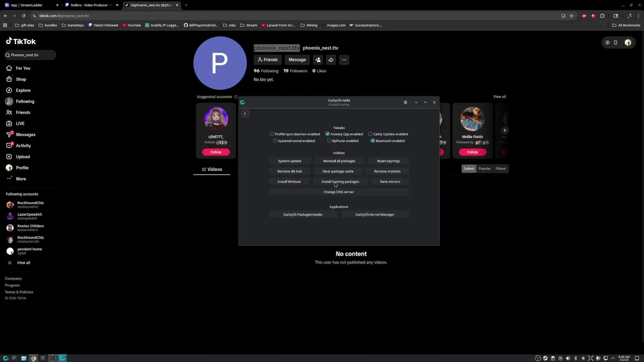
Task: Switch to Nolbro - Video Producer tab
Action: [92, 5]
